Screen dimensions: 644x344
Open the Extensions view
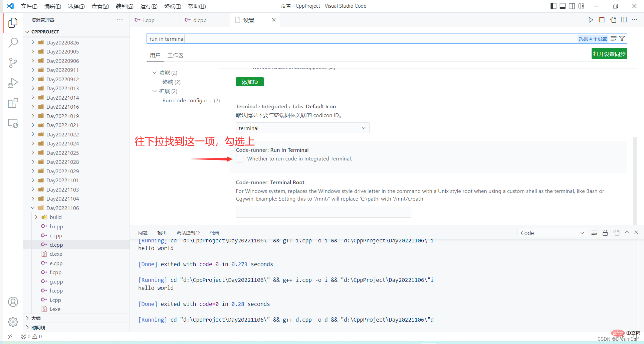pyautogui.click(x=13, y=103)
